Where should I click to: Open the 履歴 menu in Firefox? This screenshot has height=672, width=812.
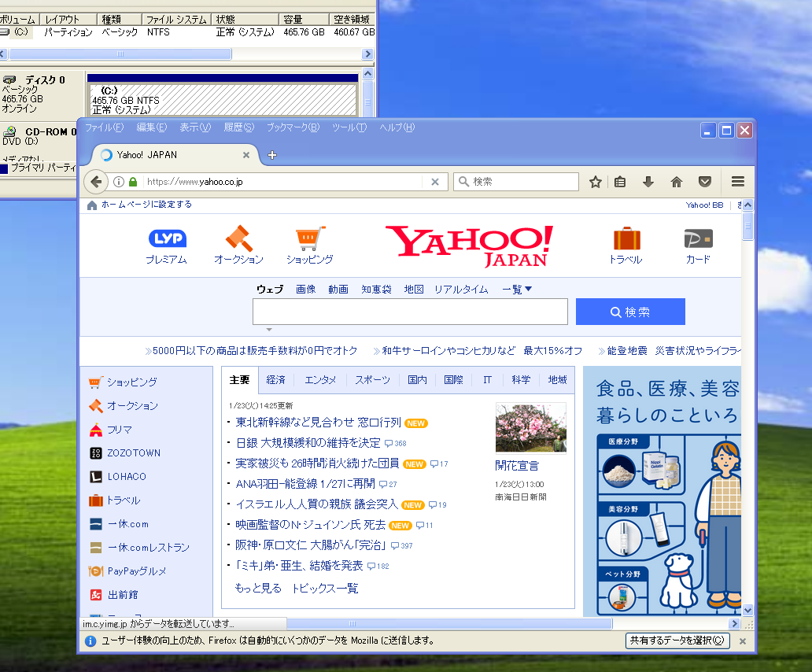pos(239,127)
